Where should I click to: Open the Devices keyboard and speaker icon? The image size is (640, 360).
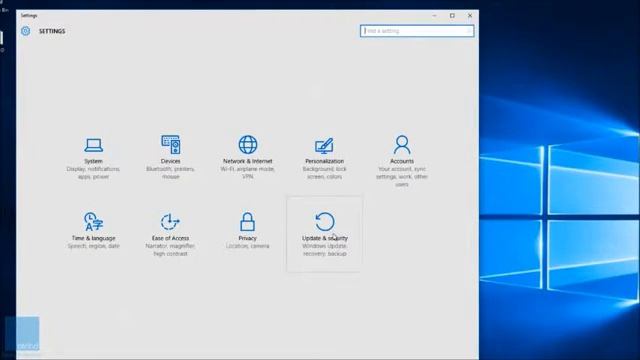click(171, 144)
